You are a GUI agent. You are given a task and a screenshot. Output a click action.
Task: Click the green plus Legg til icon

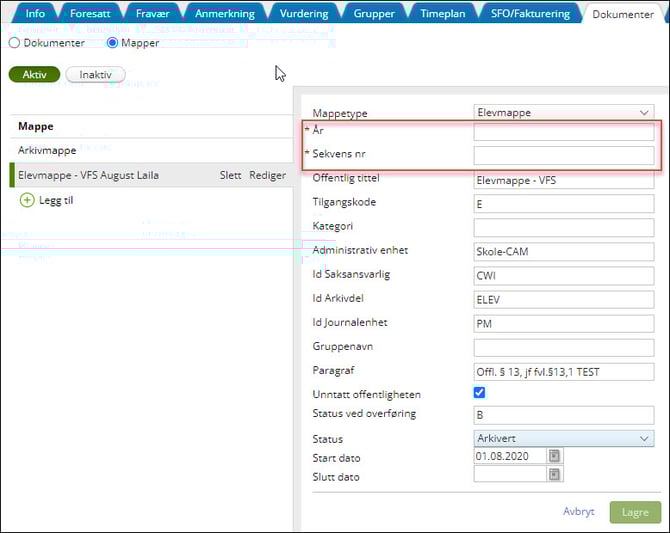click(27, 200)
